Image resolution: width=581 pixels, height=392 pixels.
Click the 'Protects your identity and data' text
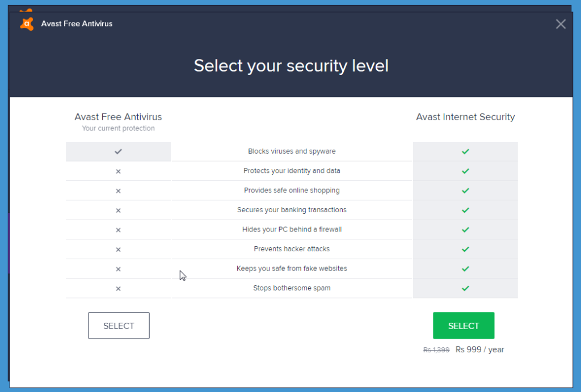pos(292,171)
